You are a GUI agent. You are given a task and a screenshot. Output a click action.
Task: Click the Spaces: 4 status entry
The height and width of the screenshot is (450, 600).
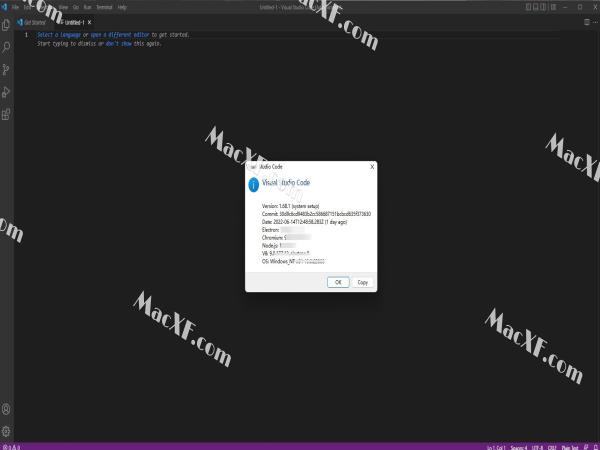click(519, 447)
